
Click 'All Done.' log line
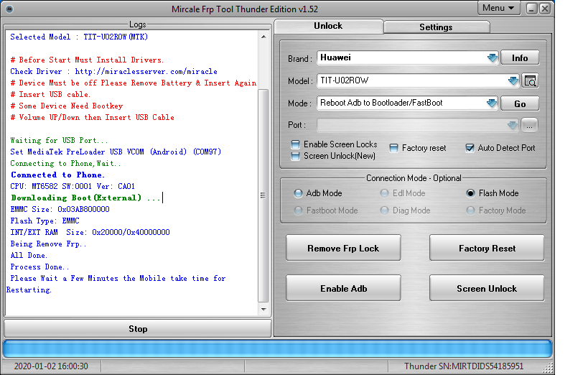coord(29,255)
